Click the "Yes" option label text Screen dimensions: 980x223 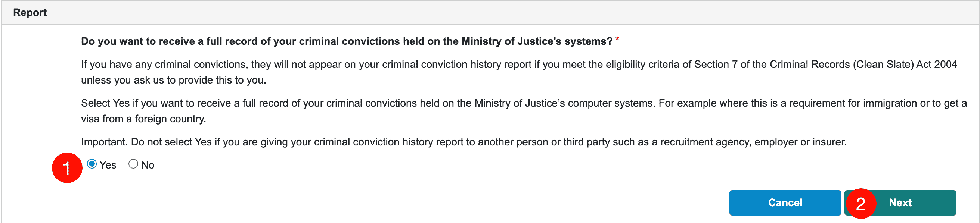(108, 165)
